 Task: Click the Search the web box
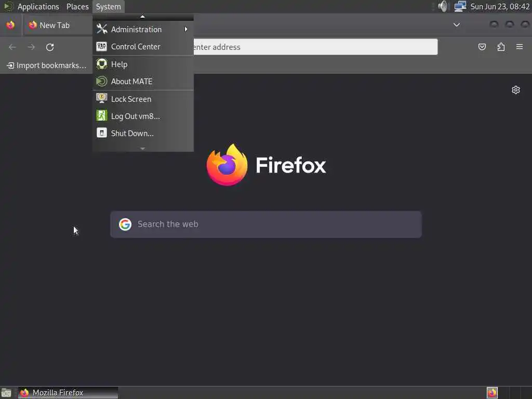pos(266,224)
